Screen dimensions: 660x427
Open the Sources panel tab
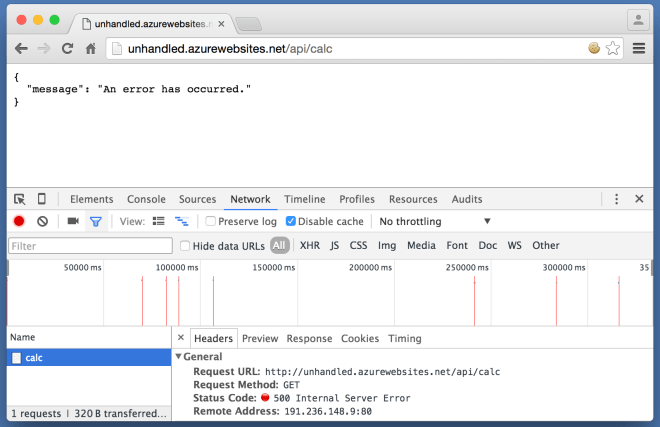197,199
